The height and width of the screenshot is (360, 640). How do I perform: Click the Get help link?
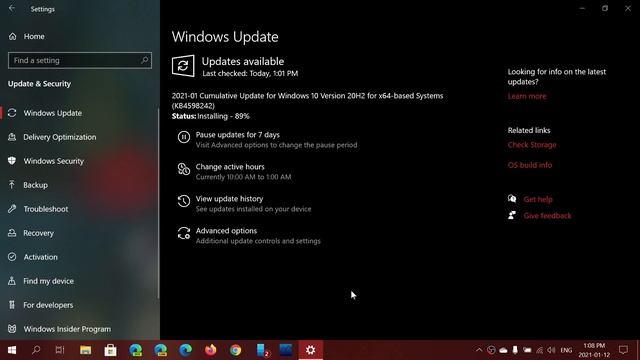pos(538,200)
